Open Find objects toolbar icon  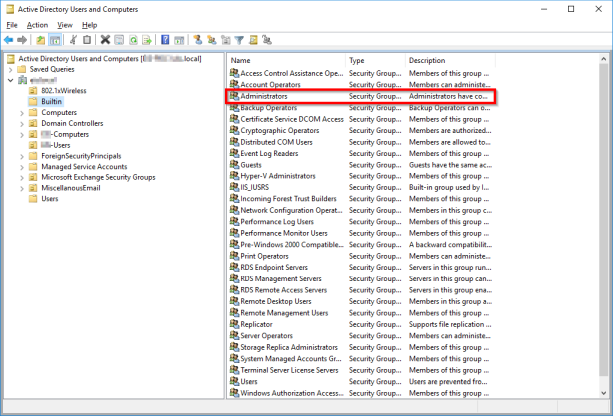click(x=253, y=40)
